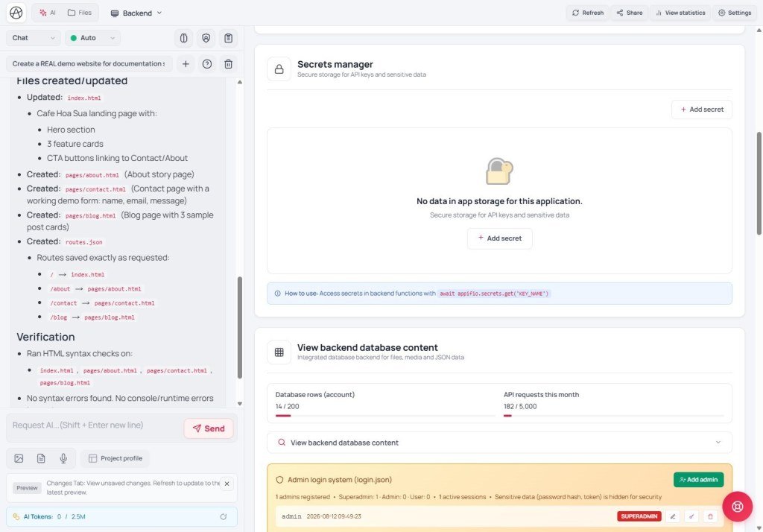This screenshot has height=532, width=763.
Task: Click the app logo icon
Action: (16, 13)
